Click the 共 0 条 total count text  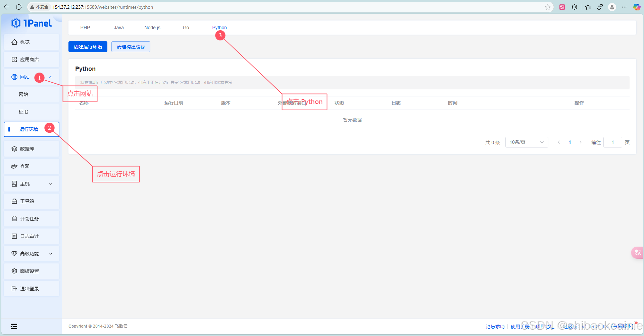[x=493, y=142]
